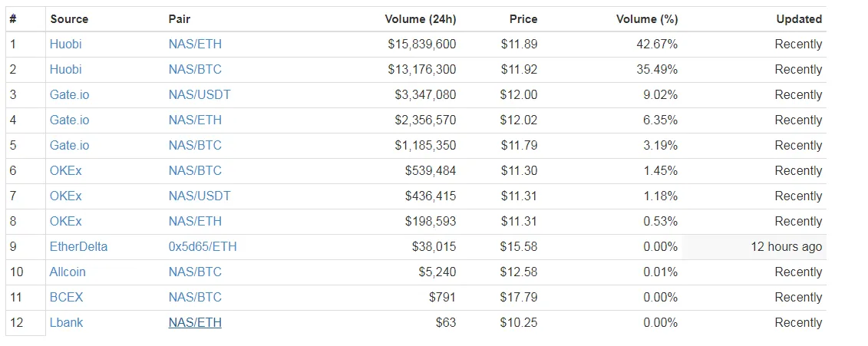Click OKEx NAS/ETH pair in row 8
The width and height of the screenshot is (868, 346).
(x=195, y=222)
